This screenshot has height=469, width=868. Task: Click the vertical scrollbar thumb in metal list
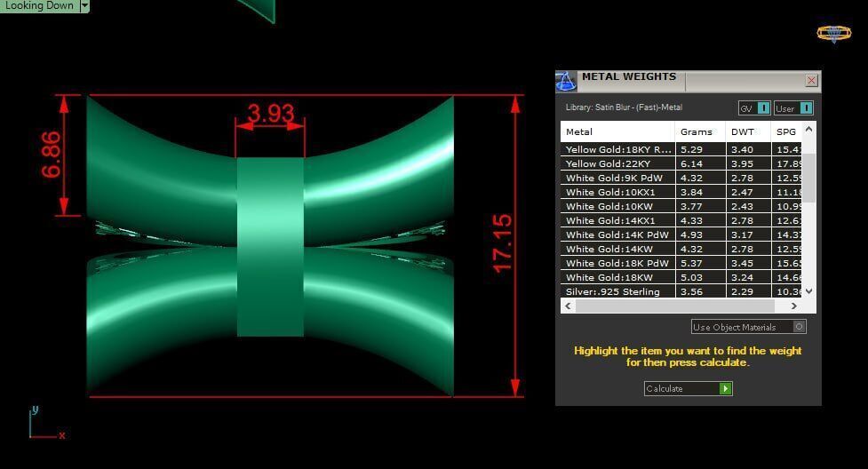click(x=808, y=179)
